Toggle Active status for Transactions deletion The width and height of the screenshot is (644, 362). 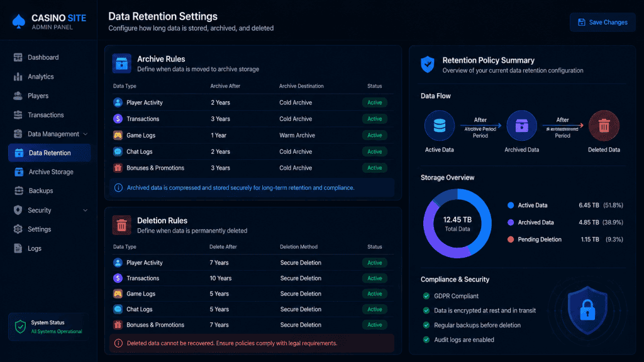(x=375, y=278)
